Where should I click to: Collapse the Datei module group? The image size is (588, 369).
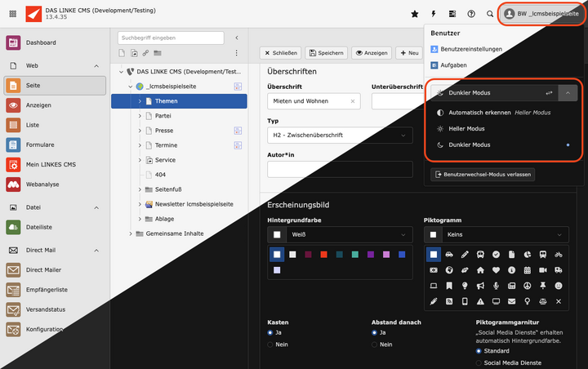pyautogui.click(x=96, y=207)
